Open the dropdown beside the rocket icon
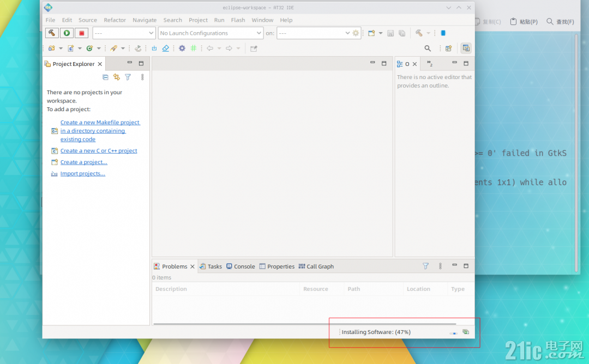The image size is (589, 364). tap(123, 48)
